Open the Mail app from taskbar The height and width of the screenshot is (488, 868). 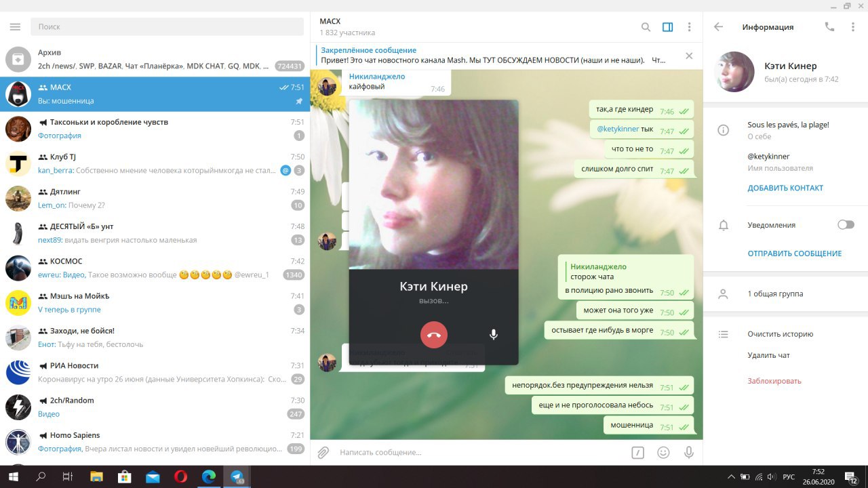tap(153, 476)
